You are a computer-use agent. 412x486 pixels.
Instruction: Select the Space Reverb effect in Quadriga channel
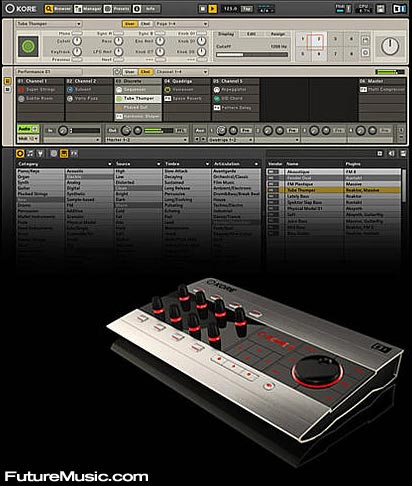pyautogui.click(x=187, y=99)
